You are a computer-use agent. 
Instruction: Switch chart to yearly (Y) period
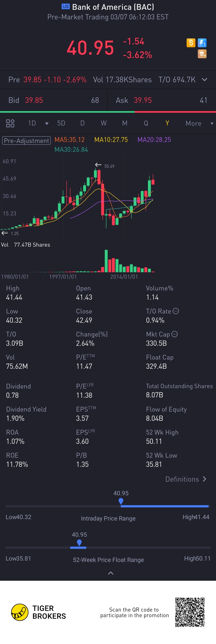click(x=167, y=123)
